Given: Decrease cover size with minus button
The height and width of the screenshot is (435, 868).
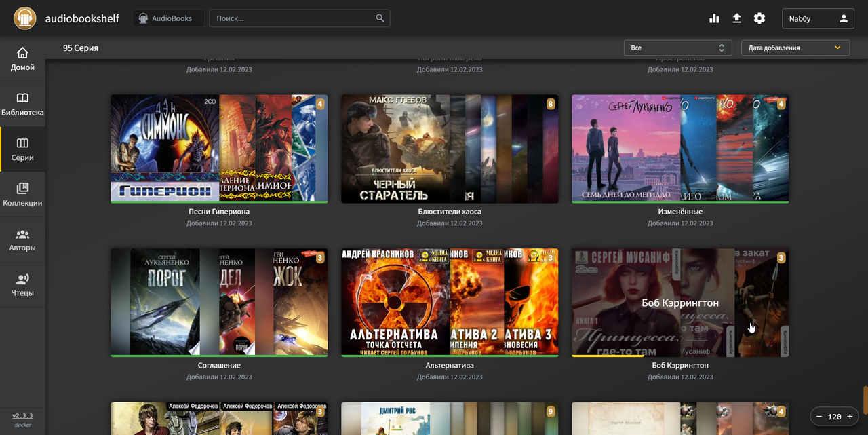Looking at the screenshot, I should (x=819, y=417).
